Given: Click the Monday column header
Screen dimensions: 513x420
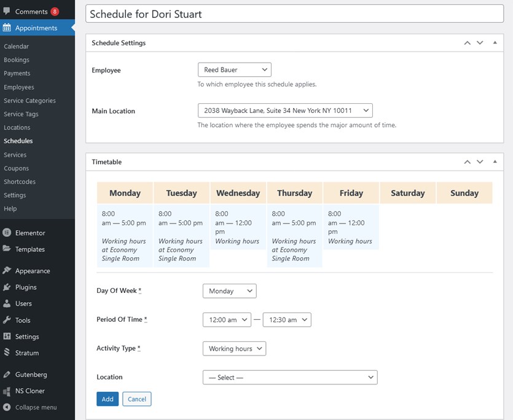Looking at the screenshot, I should (125, 193).
